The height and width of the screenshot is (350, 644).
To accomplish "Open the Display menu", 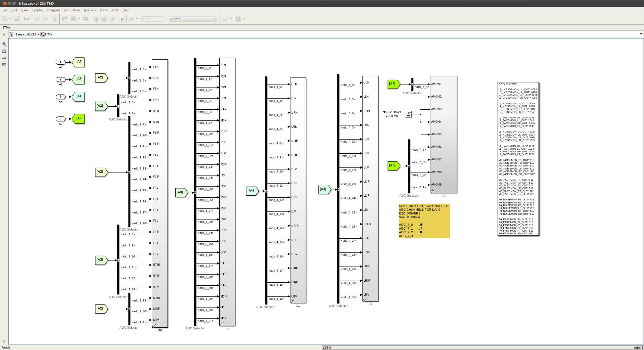I will [38, 10].
